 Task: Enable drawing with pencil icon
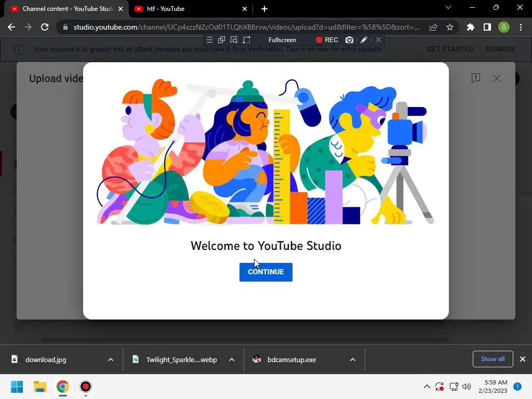click(364, 40)
